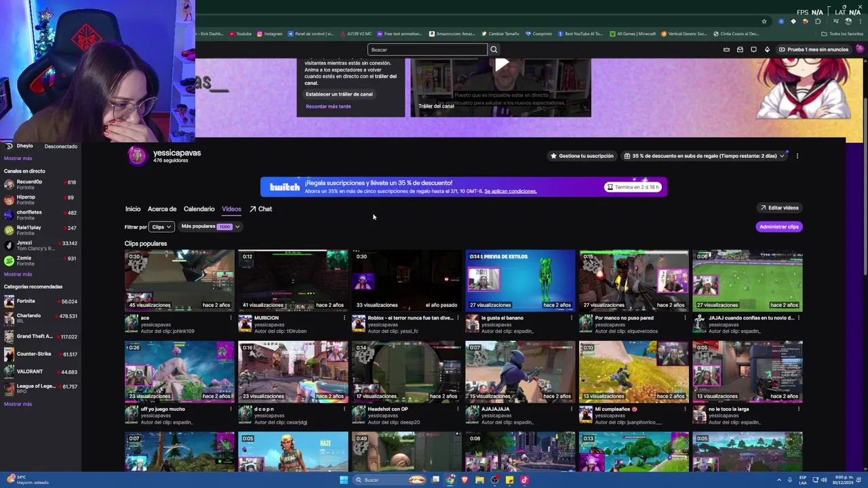Open File Explorer from the taskbar

[479, 480]
